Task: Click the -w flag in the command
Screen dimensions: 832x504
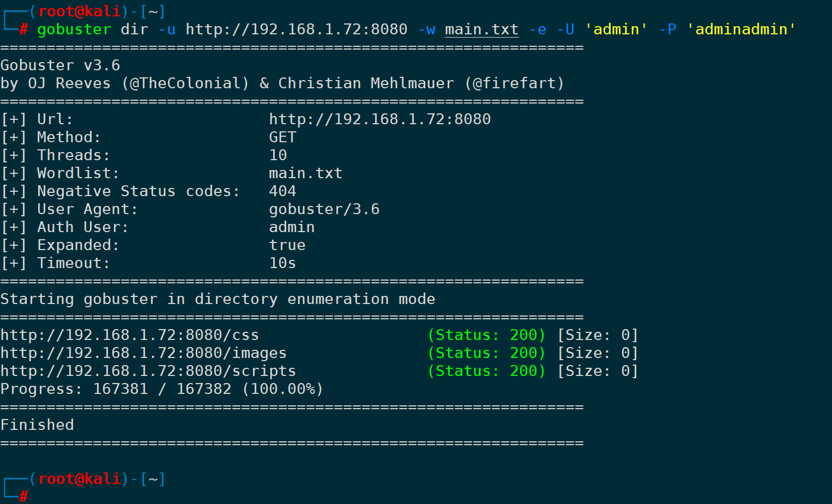Action: [426, 29]
